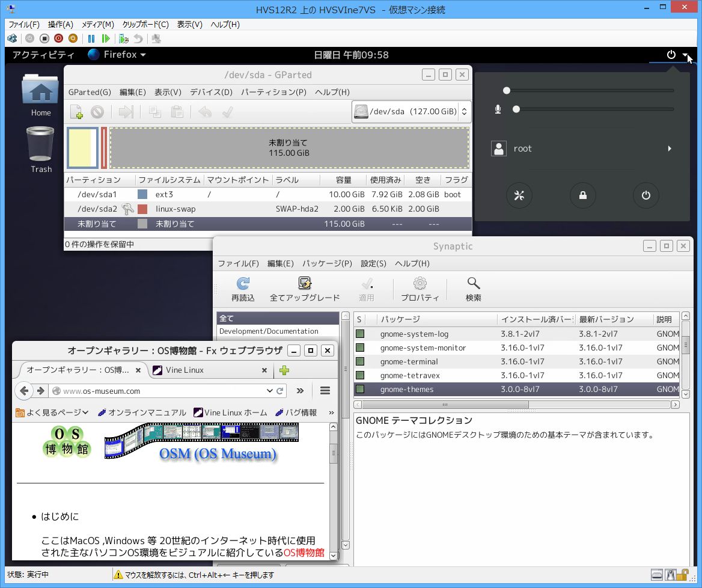This screenshot has height=588, width=702.
Task: Click Synaptic's reload (再読込) icon
Action: (243, 288)
